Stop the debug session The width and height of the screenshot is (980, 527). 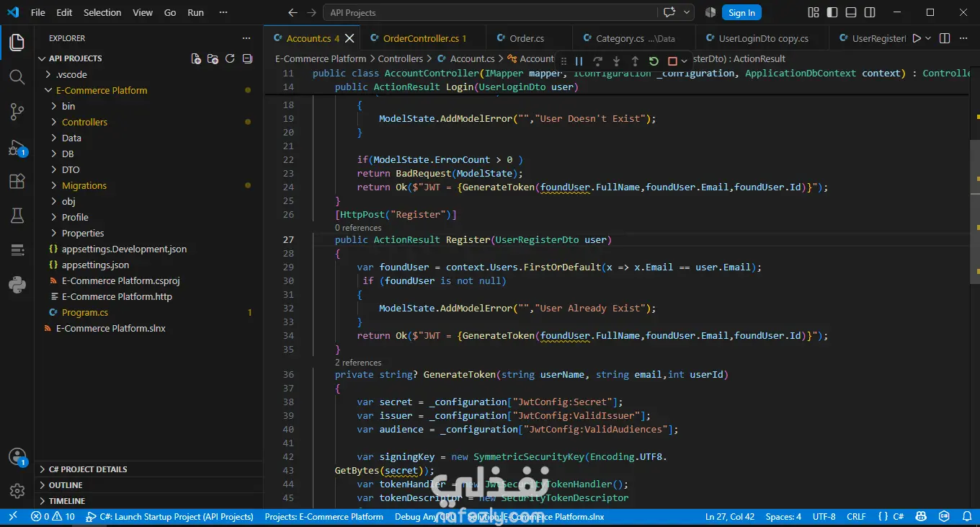(672, 61)
